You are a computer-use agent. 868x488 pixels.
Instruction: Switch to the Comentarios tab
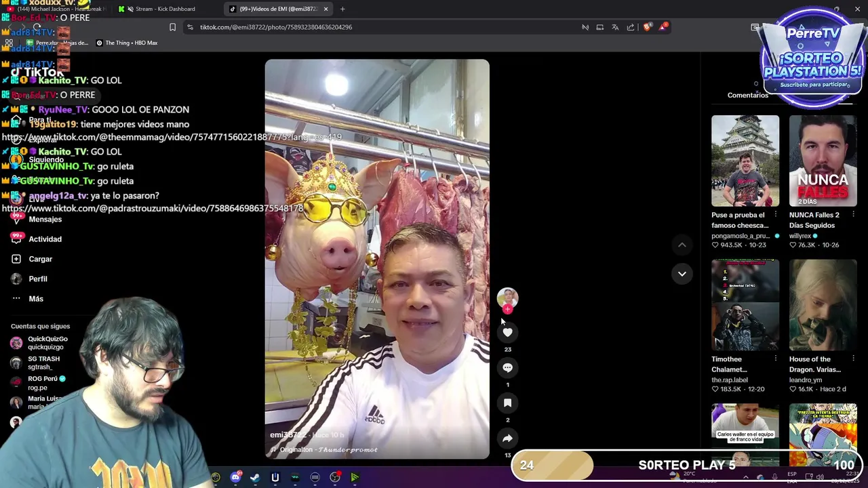[x=748, y=95]
